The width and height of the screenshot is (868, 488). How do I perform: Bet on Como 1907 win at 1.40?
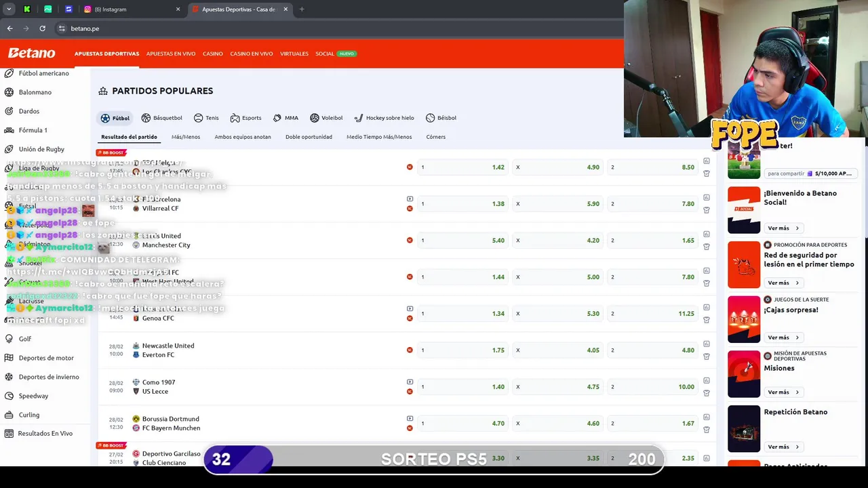click(x=463, y=387)
